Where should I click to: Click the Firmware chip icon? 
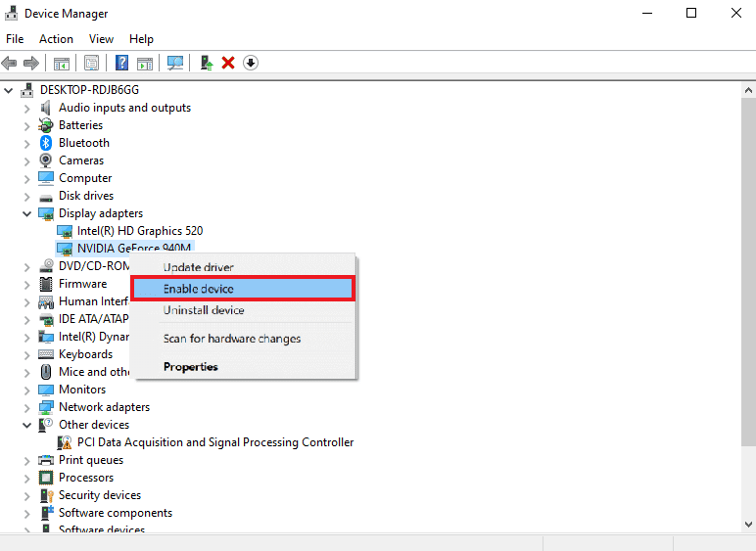click(x=46, y=284)
